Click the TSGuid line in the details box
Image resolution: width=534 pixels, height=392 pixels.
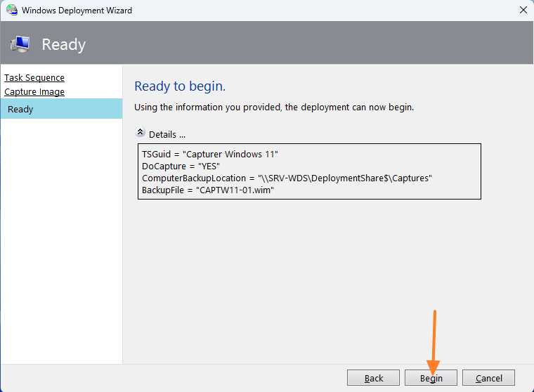211,154
